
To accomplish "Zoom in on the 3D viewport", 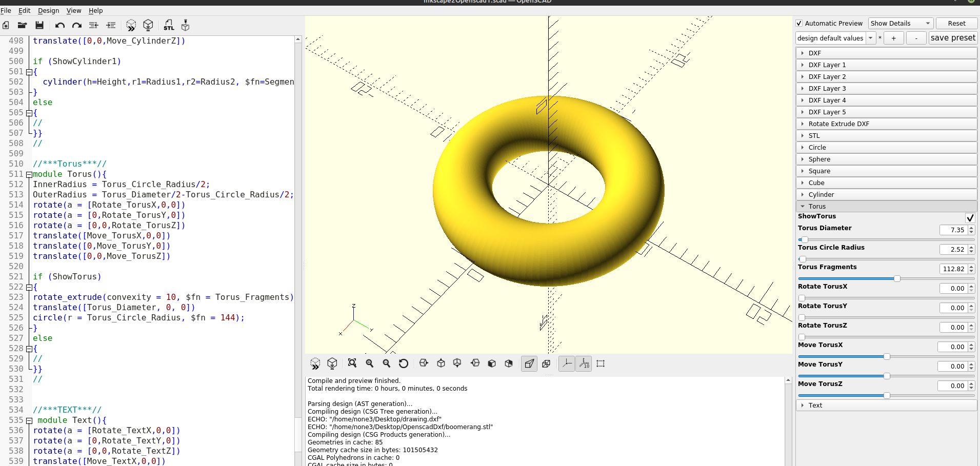I will (370, 363).
